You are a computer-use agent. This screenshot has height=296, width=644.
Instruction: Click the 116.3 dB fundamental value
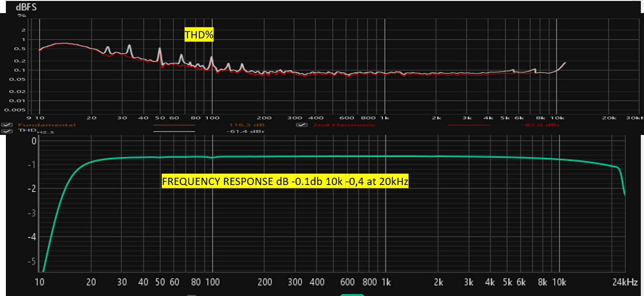coord(247,125)
